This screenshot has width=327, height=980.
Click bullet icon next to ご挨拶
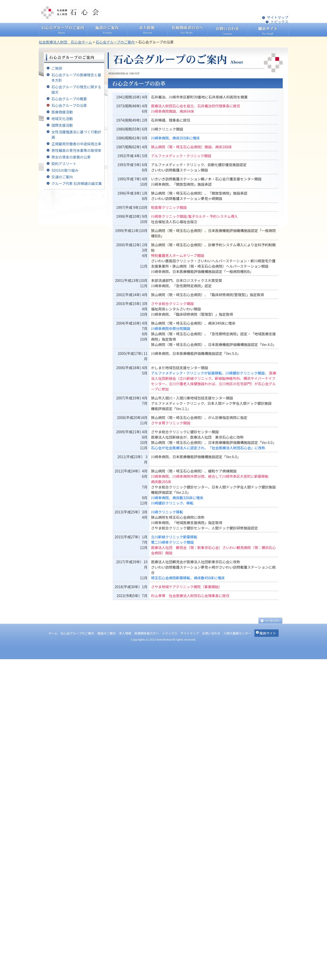click(48, 68)
